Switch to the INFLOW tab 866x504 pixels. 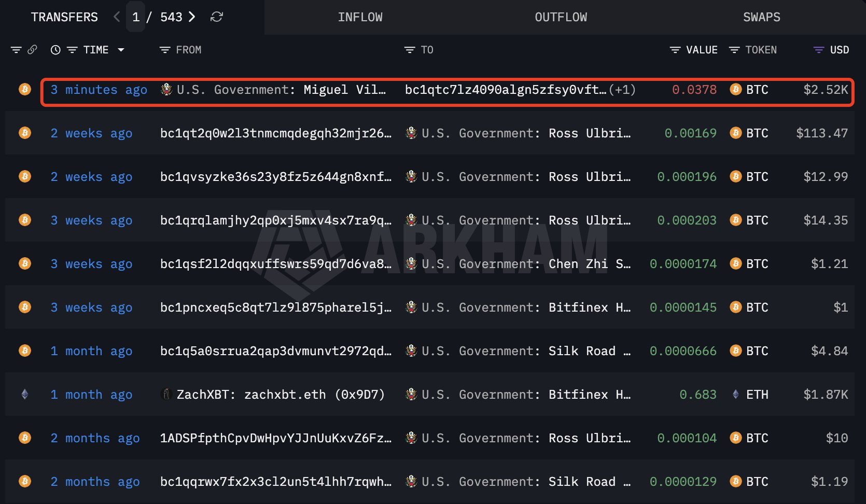[360, 17]
